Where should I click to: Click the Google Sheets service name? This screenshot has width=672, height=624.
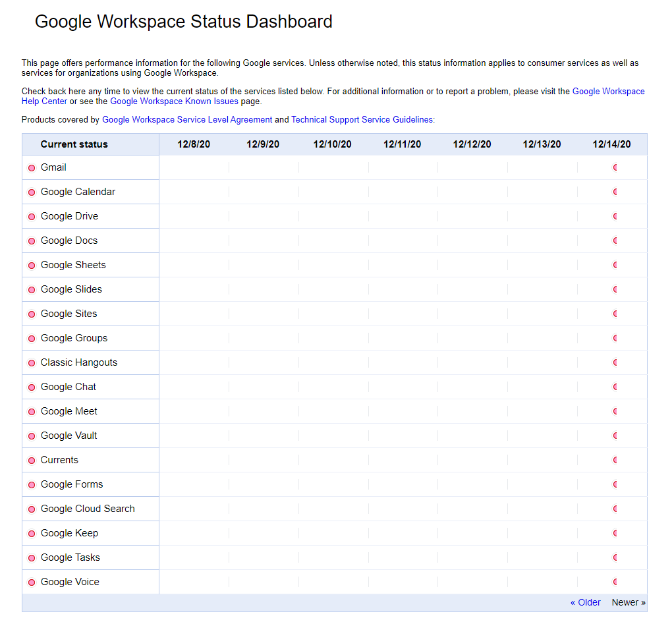pos(73,266)
